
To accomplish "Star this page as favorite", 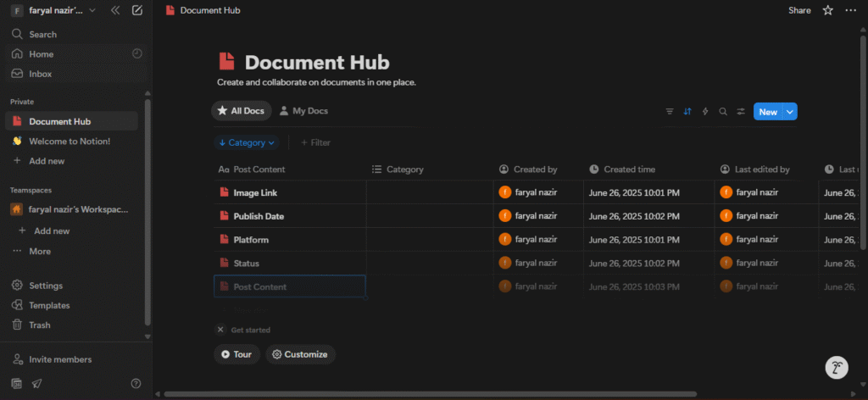I will click(827, 10).
